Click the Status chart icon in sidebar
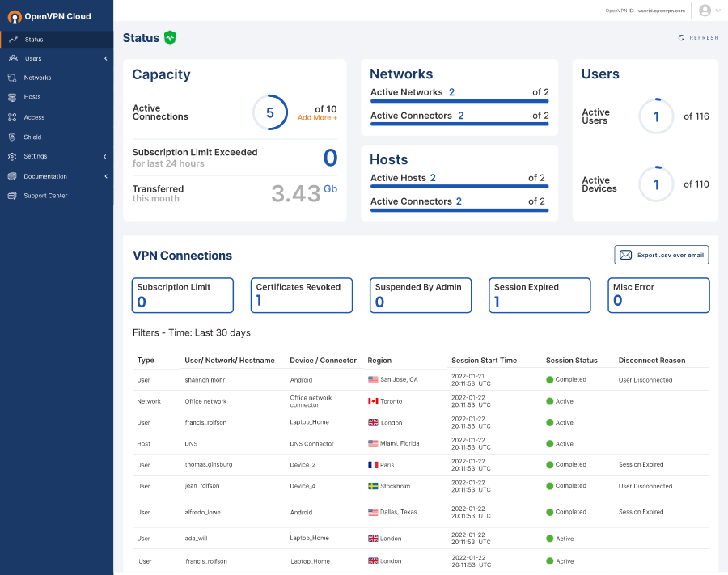Image resolution: width=728 pixels, height=575 pixels. pos(13,40)
